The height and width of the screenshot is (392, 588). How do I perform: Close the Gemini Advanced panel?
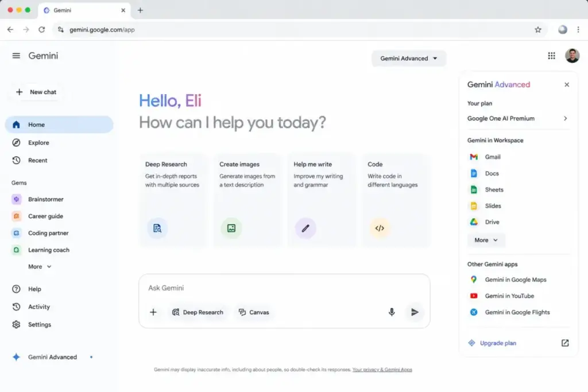coord(567,85)
